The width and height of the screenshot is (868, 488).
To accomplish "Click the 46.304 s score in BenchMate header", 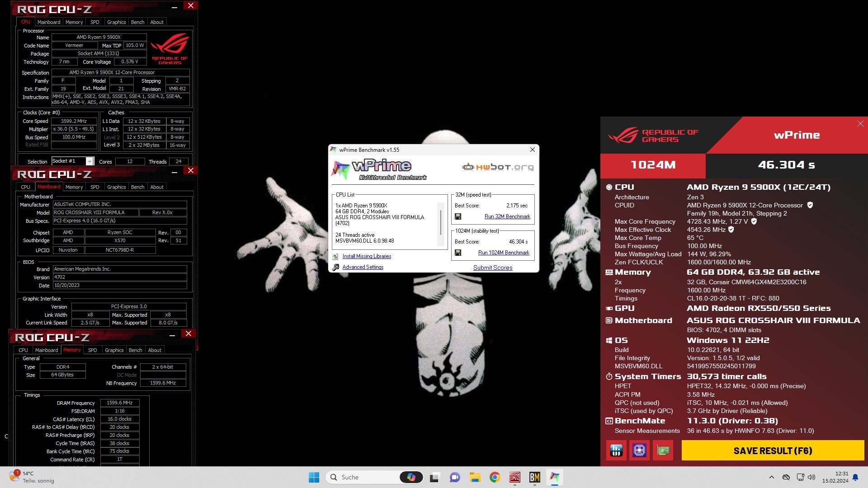I will click(x=786, y=165).
